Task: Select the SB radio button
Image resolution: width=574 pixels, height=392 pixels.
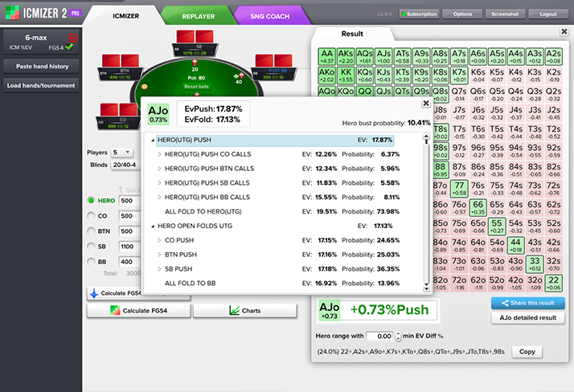Action: tap(91, 247)
